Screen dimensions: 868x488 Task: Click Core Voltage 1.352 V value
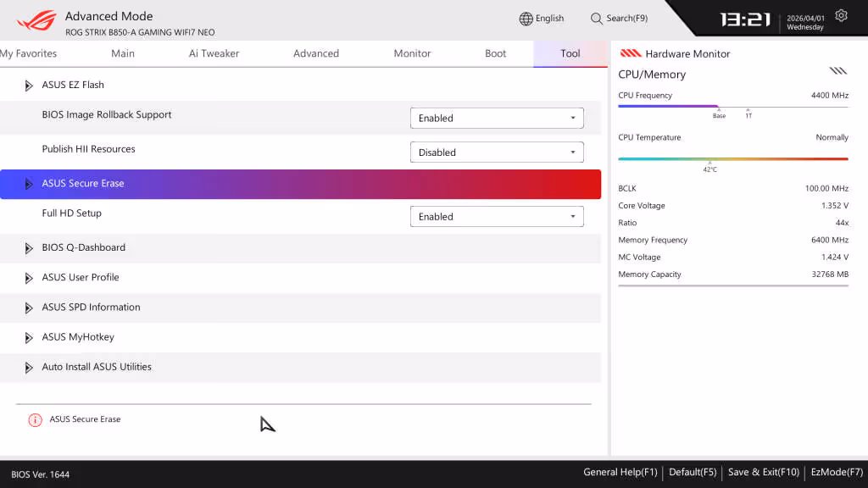tap(835, 205)
